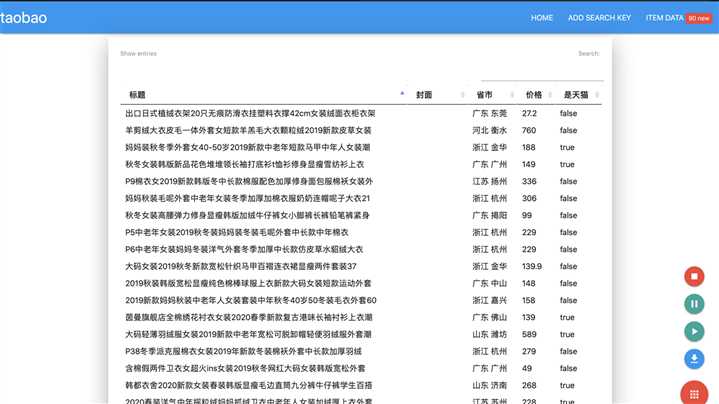Click price cell 139.9
The image size is (719, 404).
coord(532,266)
